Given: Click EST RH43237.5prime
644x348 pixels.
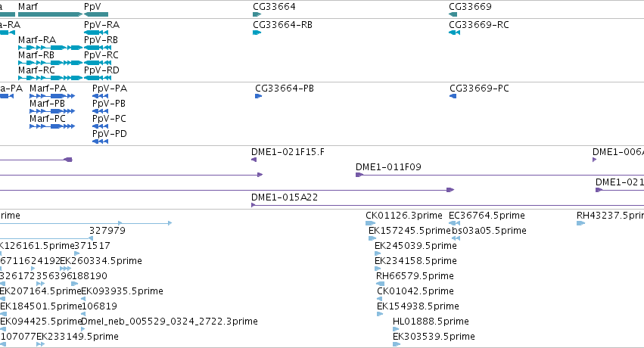Looking at the screenshot, I should (x=580, y=223).
